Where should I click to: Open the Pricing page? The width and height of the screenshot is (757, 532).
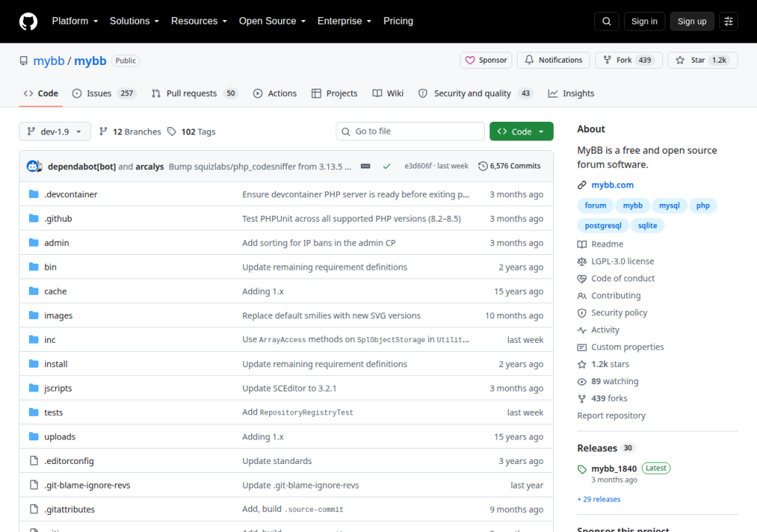click(x=398, y=21)
